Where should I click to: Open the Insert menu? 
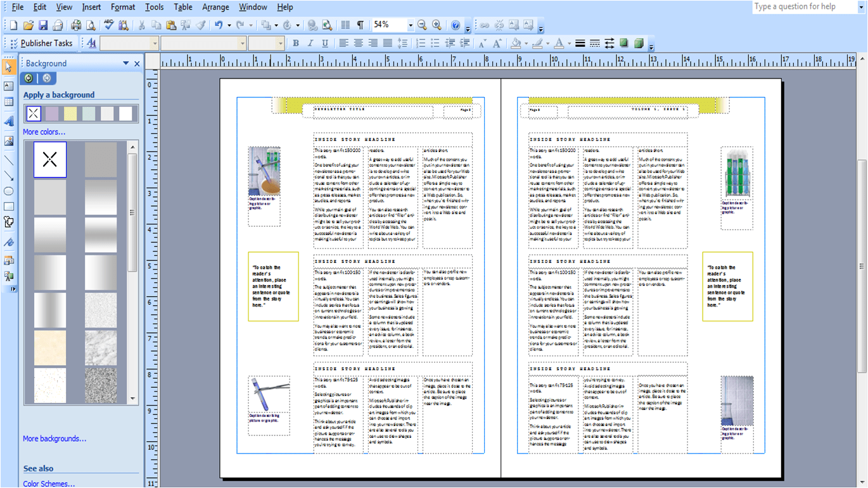(x=91, y=7)
